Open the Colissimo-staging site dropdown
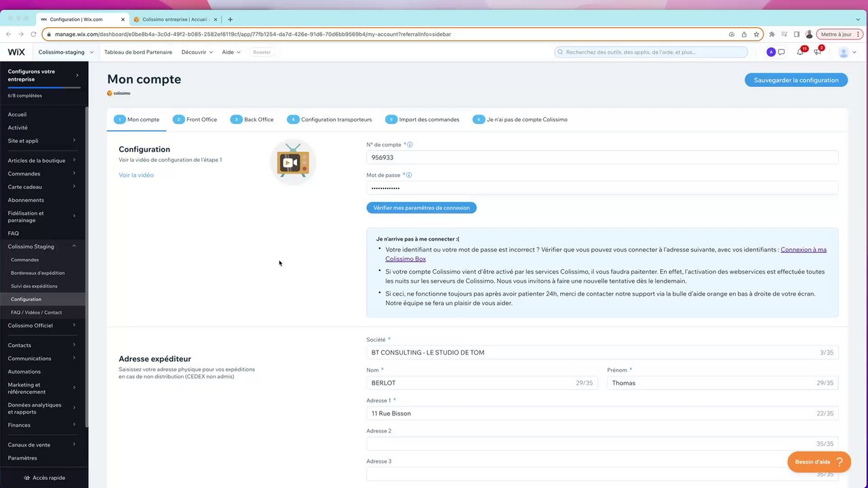868x488 pixels. click(x=66, y=52)
